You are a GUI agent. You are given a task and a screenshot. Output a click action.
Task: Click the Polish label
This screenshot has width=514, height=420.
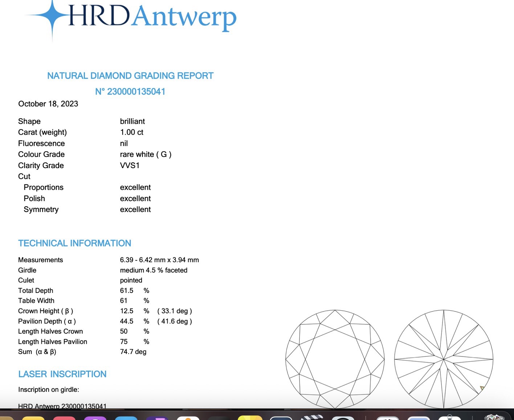click(34, 199)
